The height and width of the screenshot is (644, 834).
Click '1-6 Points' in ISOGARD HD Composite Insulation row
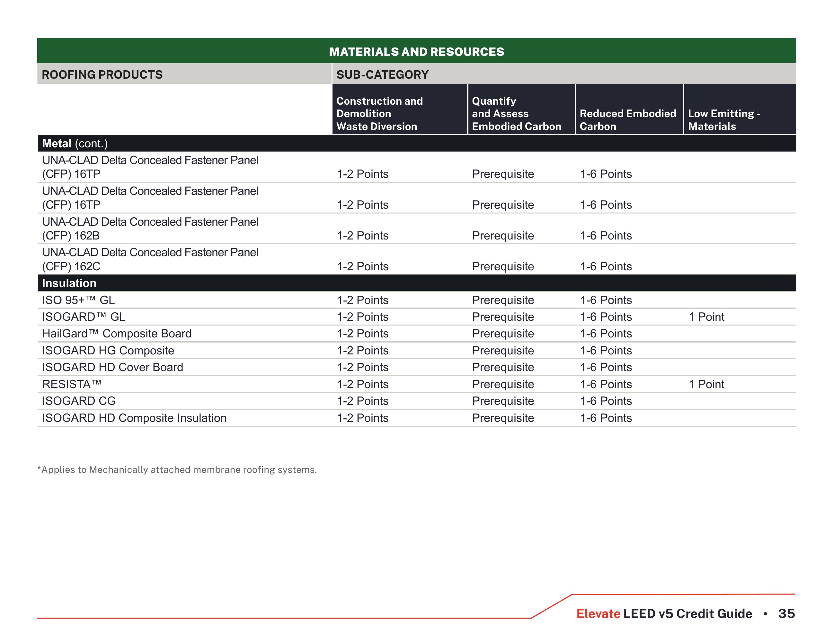606,418
